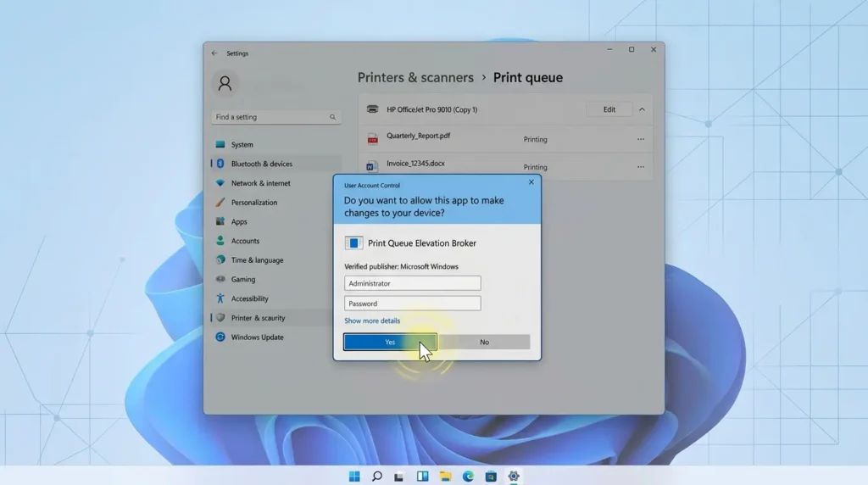
Task: Click the Settings gear in the taskbar
Action: coord(514,477)
